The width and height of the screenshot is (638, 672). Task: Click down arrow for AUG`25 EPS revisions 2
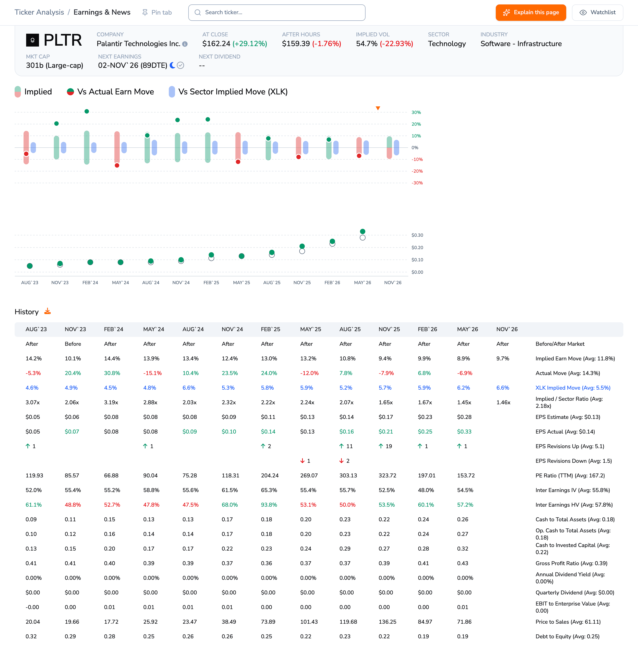point(341,461)
